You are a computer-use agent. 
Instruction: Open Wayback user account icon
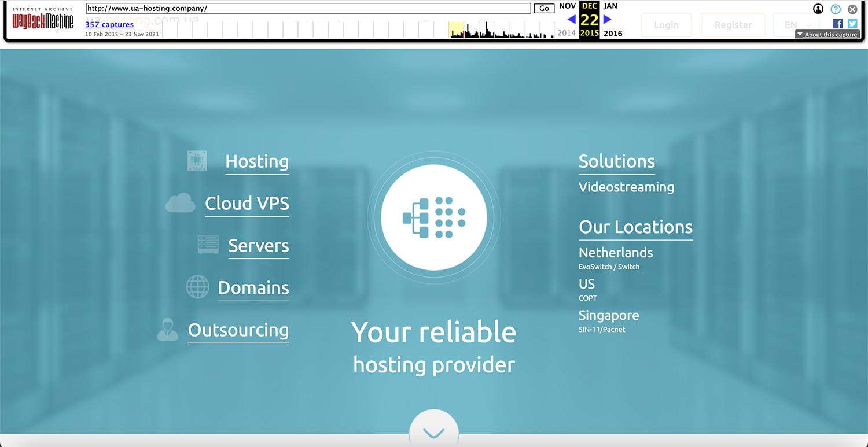[818, 9]
